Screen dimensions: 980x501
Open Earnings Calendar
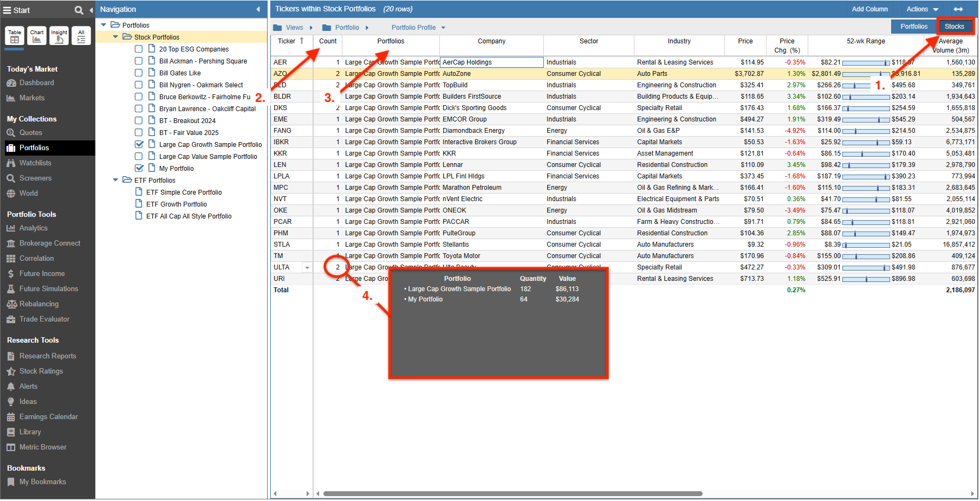[x=49, y=417]
